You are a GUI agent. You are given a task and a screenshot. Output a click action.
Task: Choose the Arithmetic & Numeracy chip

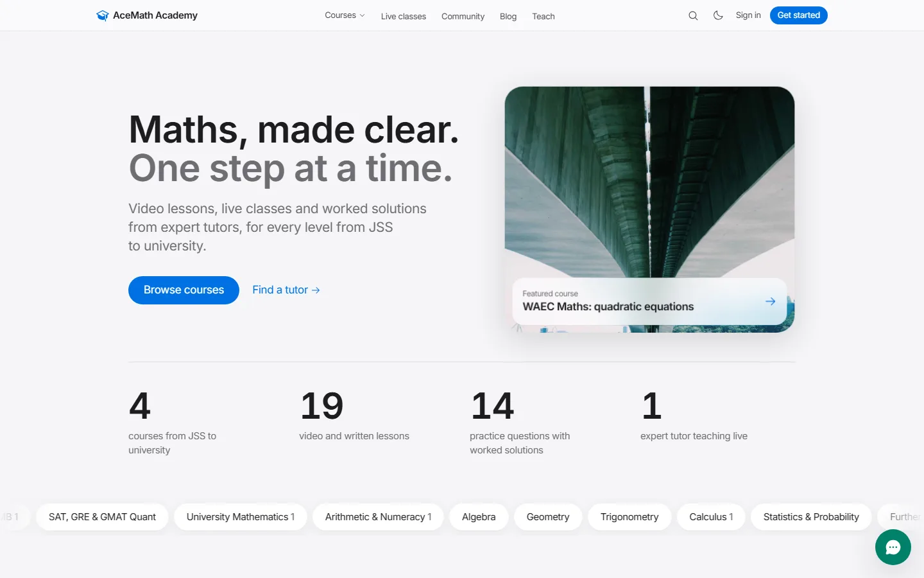(x=378, y=517)
